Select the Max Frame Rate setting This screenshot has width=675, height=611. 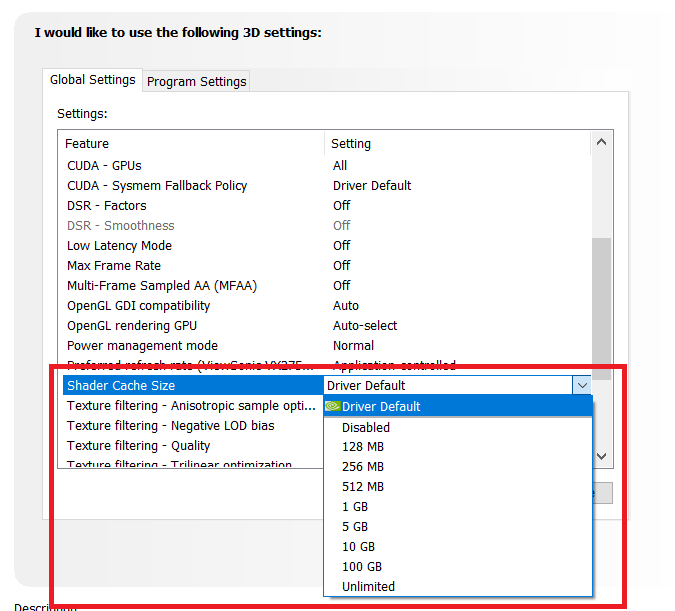click(113, 266)
